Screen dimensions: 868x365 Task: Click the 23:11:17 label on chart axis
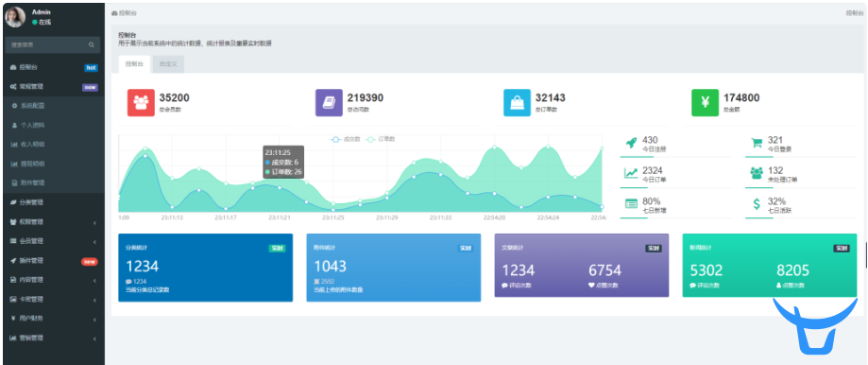pyautogui.click(x=226, y=218)
